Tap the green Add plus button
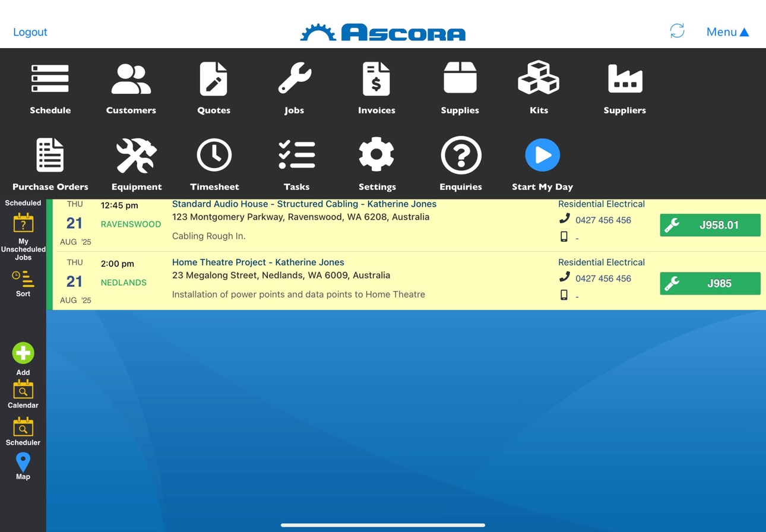 tap(23, 353)
